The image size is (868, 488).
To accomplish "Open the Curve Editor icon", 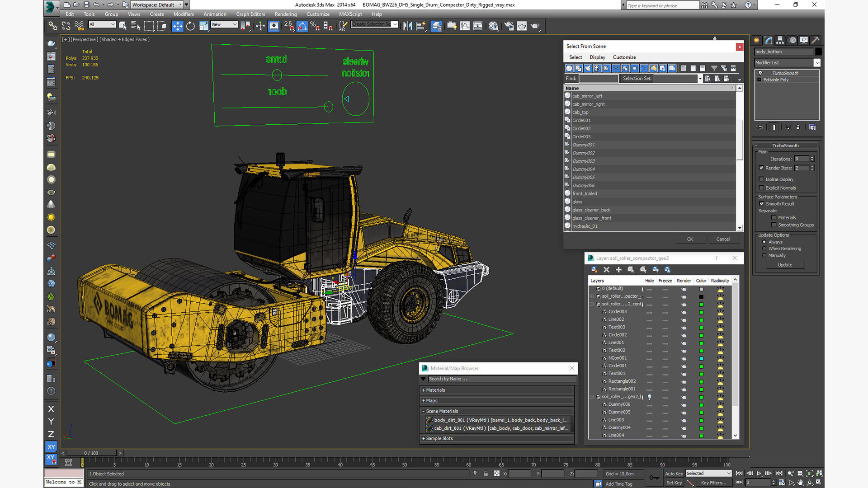I will point(465,26).
